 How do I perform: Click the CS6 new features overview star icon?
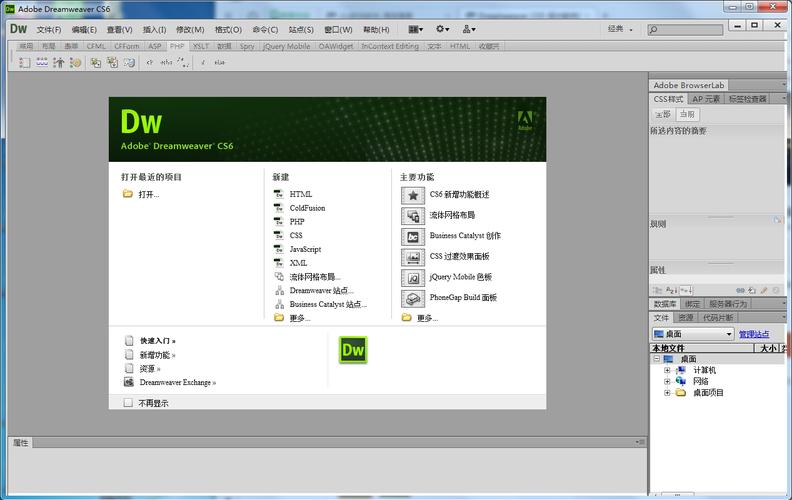412,195
